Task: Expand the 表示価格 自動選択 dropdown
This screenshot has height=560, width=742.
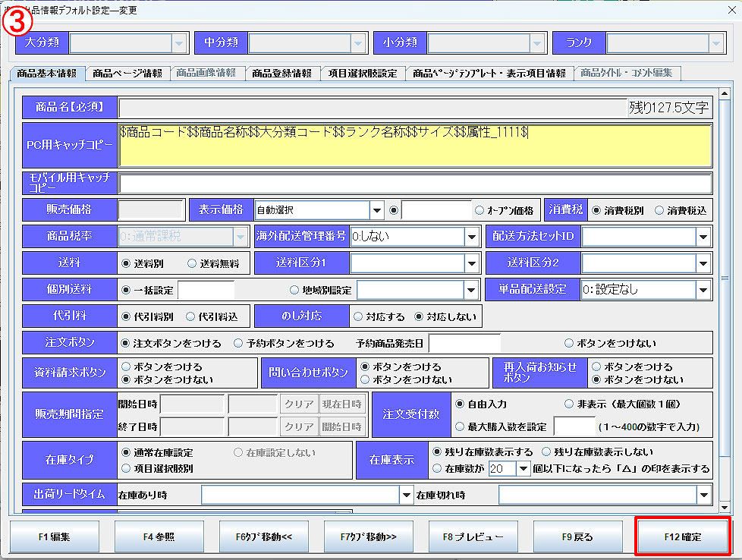Action: click(x=377, y=210)
